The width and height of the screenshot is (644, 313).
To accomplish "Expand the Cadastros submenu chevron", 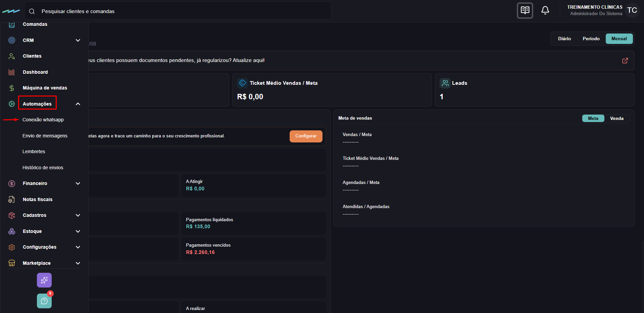I will (78, 215).
